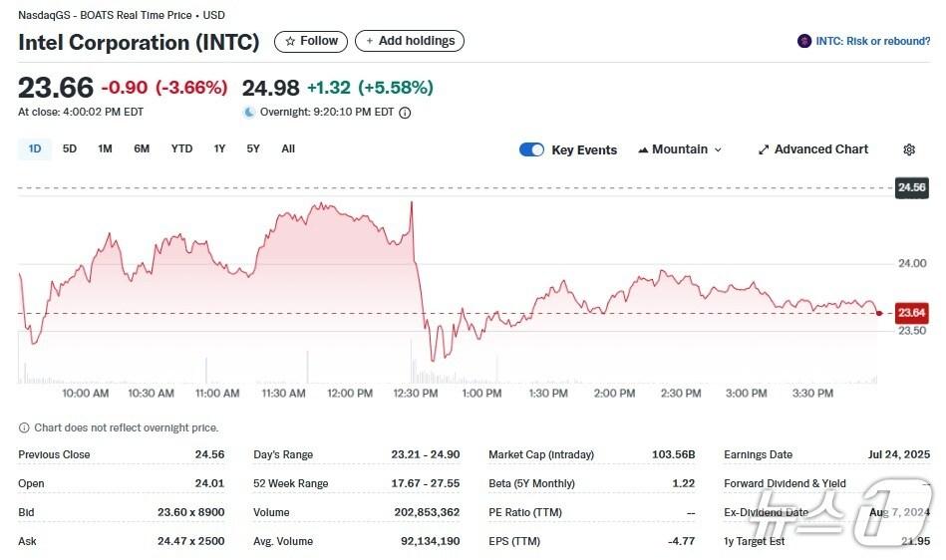The height and width of the screenshot is (560, 946).
Task: Select the 1D time range tab
Action: tap(35, 148)
